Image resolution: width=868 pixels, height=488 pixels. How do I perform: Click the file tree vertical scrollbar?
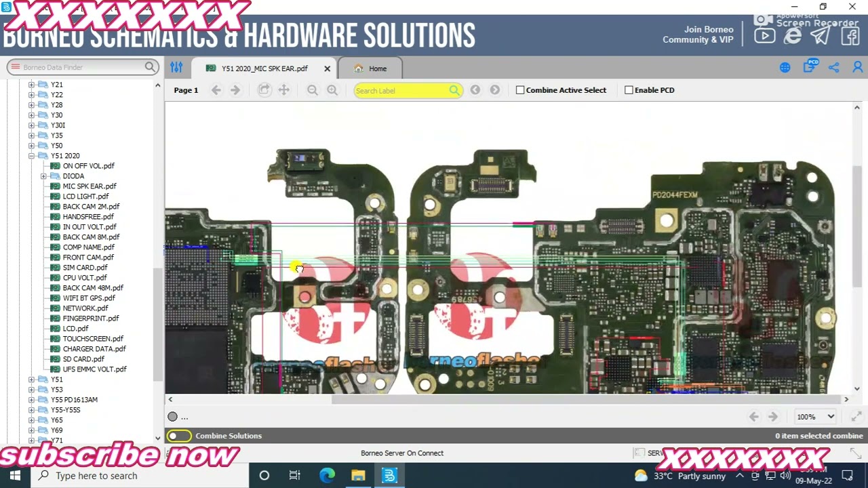tap(157, 324)
